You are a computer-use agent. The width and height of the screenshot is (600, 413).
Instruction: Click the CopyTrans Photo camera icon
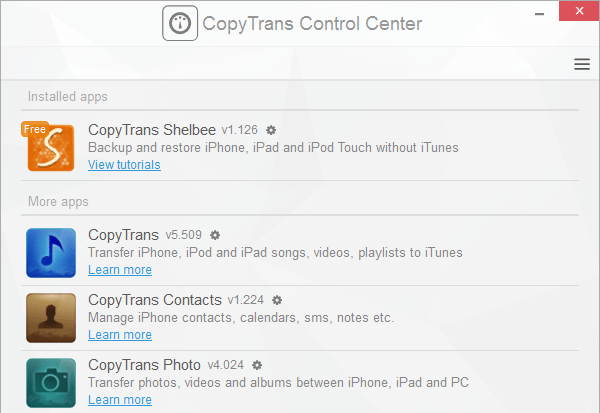click(x=52, y=383)
